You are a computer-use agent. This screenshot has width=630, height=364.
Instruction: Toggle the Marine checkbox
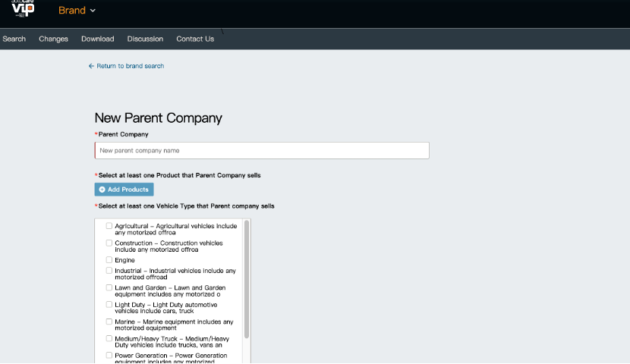pyautogui.click(x=109, y=322)
